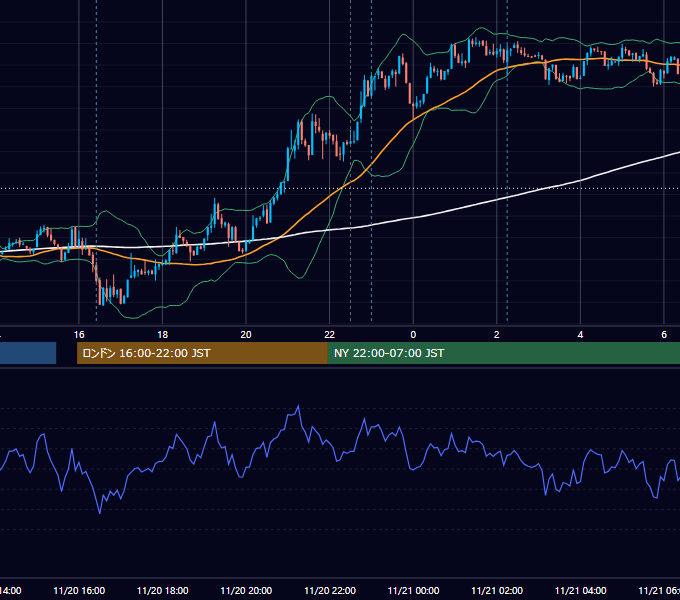Click the 11/21 02:00 date label
Image resolution: width=680 pixels, height=600 pixels.
(497, 590)
